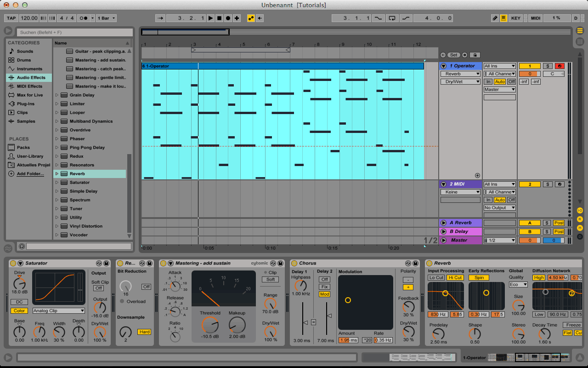
Task: Click the headphone preview icon in browser
Action: pos(22,247)
